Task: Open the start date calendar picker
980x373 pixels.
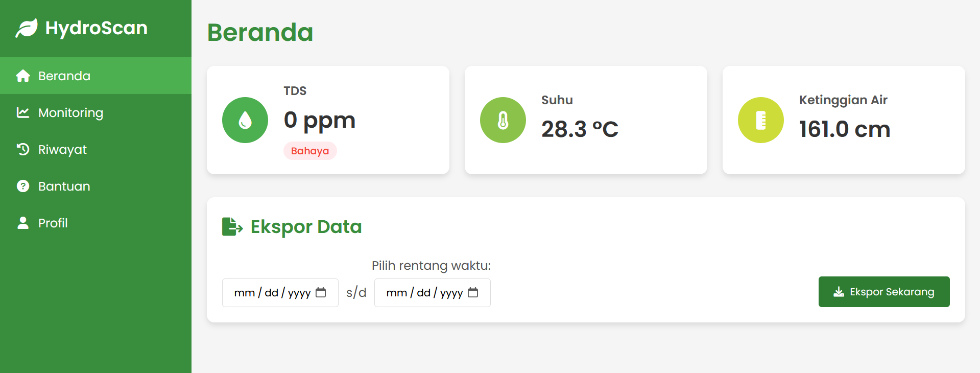Action: pos(321,292)
